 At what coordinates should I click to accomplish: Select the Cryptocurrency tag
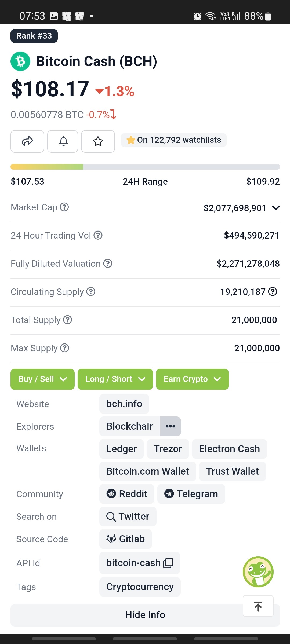point(140,587)
